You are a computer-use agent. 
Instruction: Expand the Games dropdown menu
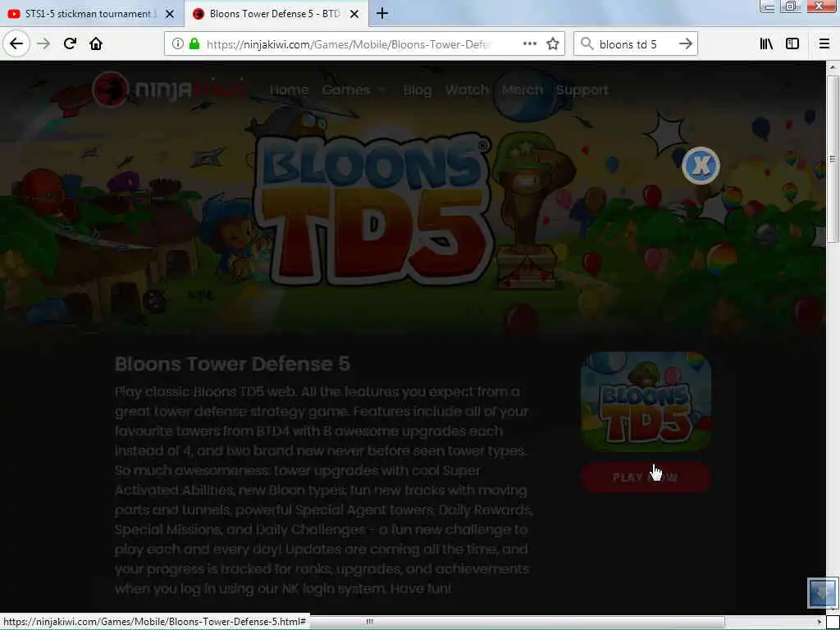pyautogui.click(x=354, y=90)
